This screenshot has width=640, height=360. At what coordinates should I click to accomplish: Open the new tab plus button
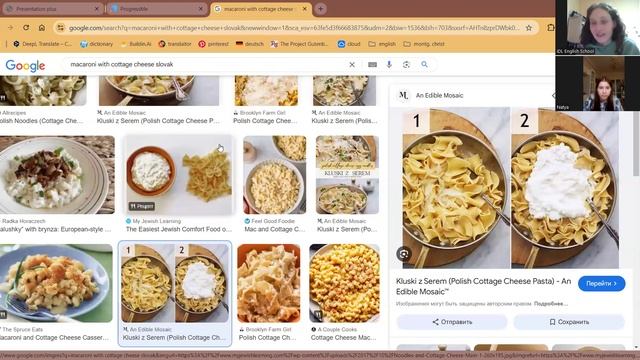320,9
